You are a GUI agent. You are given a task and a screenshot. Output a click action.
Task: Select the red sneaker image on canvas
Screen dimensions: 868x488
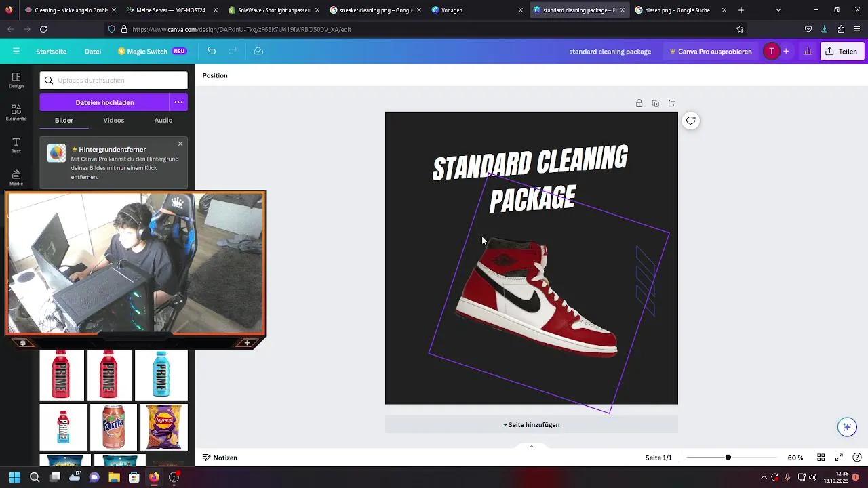pyautogui.click(x=536, y=297)
